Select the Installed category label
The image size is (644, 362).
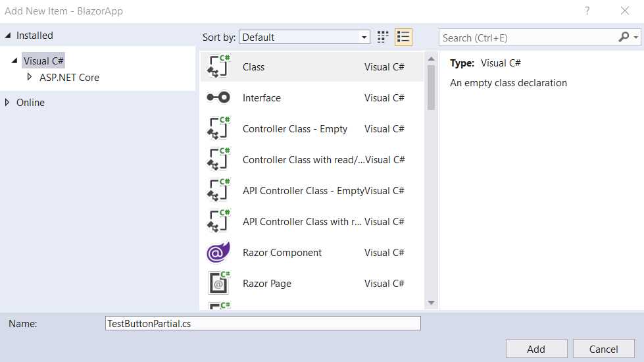point(34,36)
